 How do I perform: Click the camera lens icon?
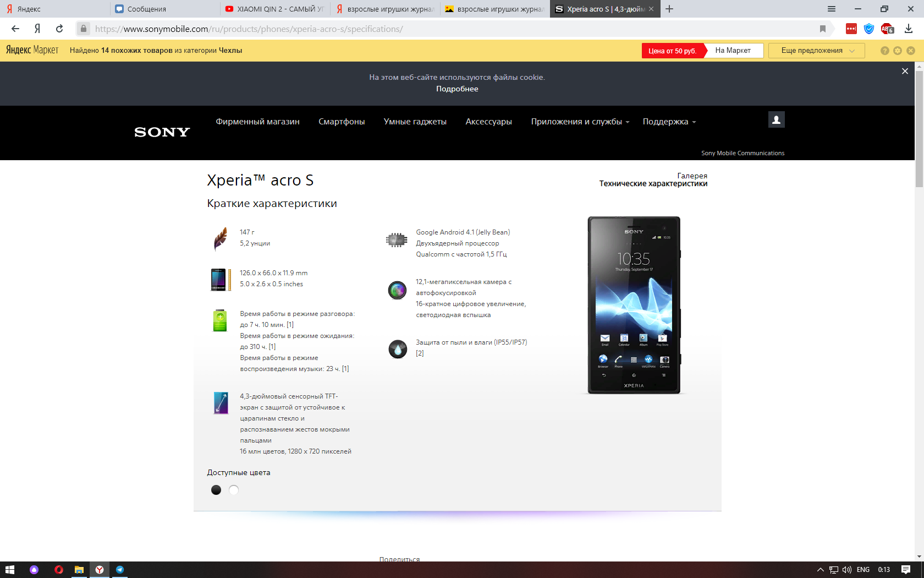[397, 290]
